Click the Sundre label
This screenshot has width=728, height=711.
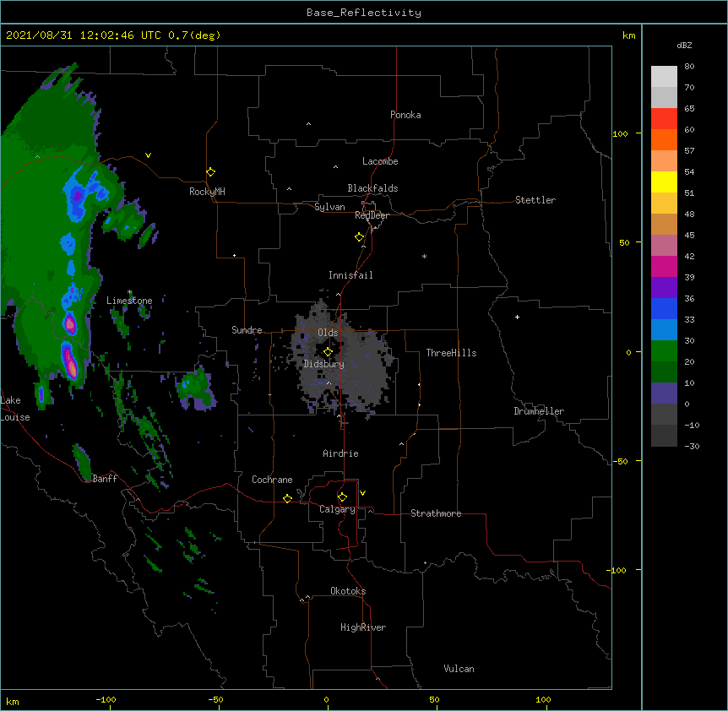[247, 330]
